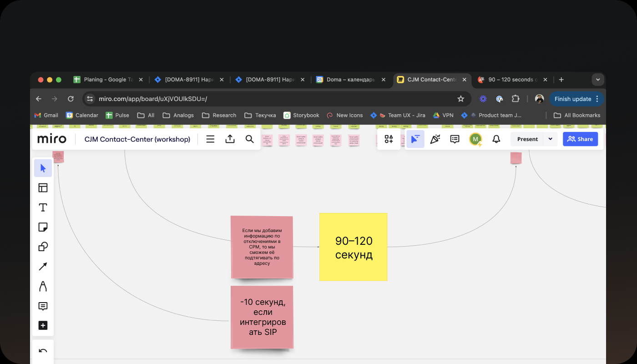Select the Pen drawing tool
Viewport: 637px width, 364px height.
[43, 286]
